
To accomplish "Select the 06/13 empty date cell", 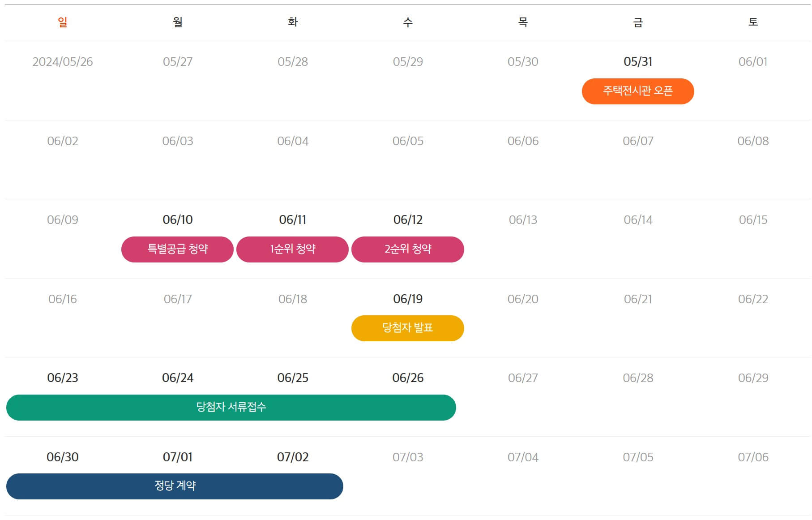I will click(522, 219).
